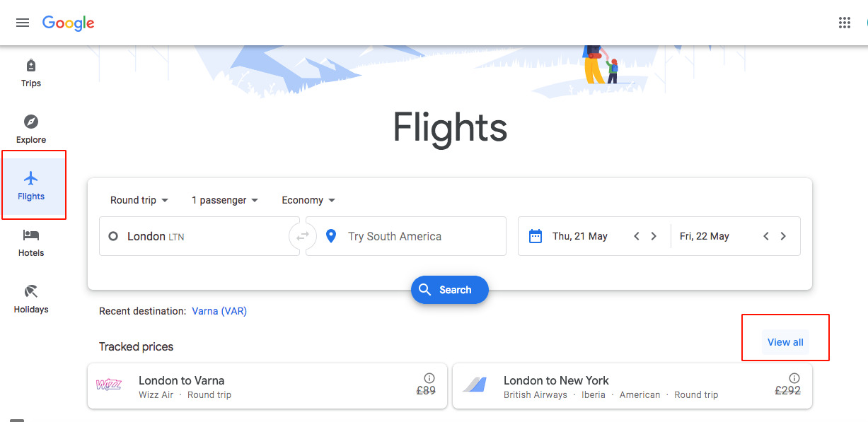View all tracked prices
868x422 pixels.
coord(785,342)
